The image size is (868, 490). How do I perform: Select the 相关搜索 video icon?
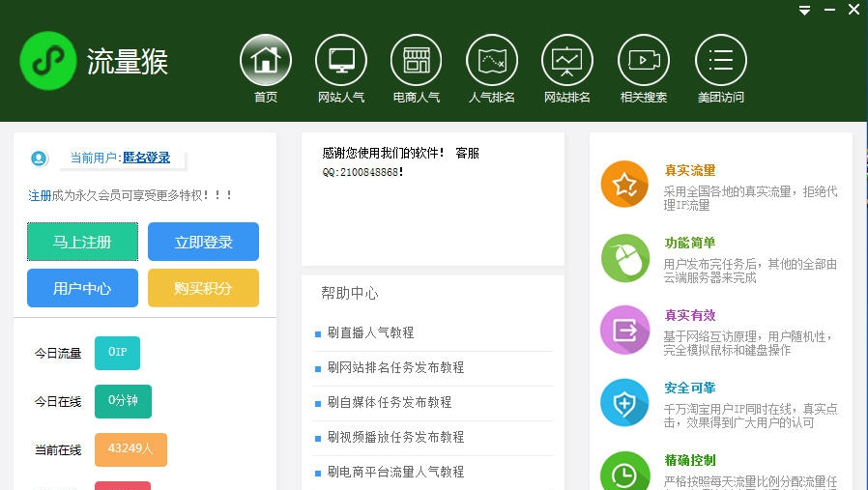click(643, 60)
